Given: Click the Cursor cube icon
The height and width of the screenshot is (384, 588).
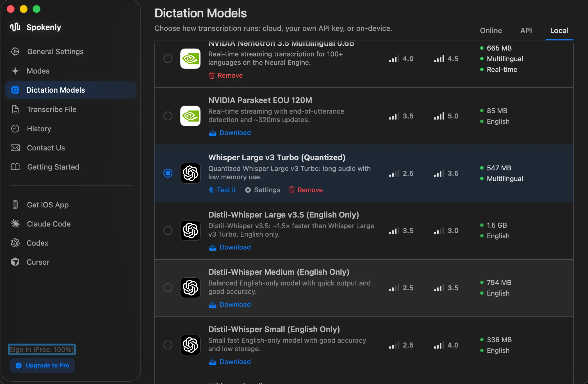Looking at the screenshot, I should (15, 262).
